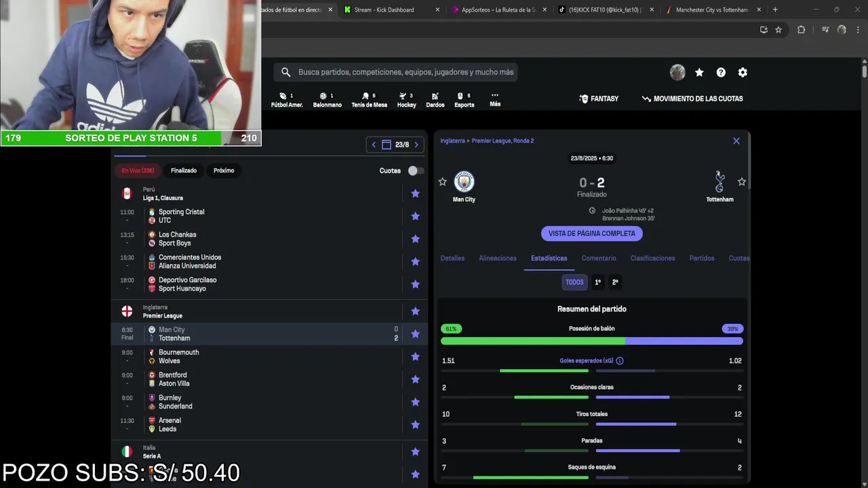Select 1º half stats
Image resolution: width=868 pixels, height=488 pixels.
[597, 282]
